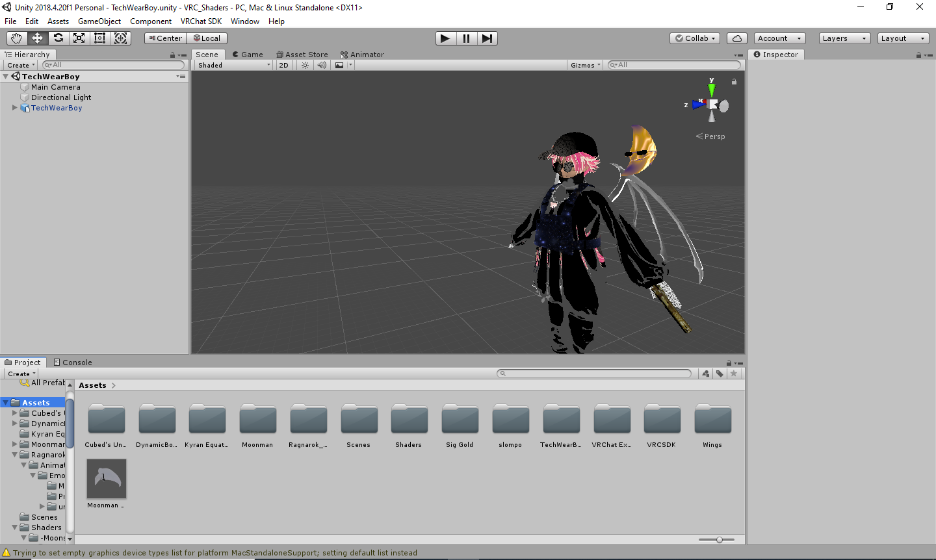The image size is (936, 560).
Task: Switch to the Game tab
Action: pos(248,55)
